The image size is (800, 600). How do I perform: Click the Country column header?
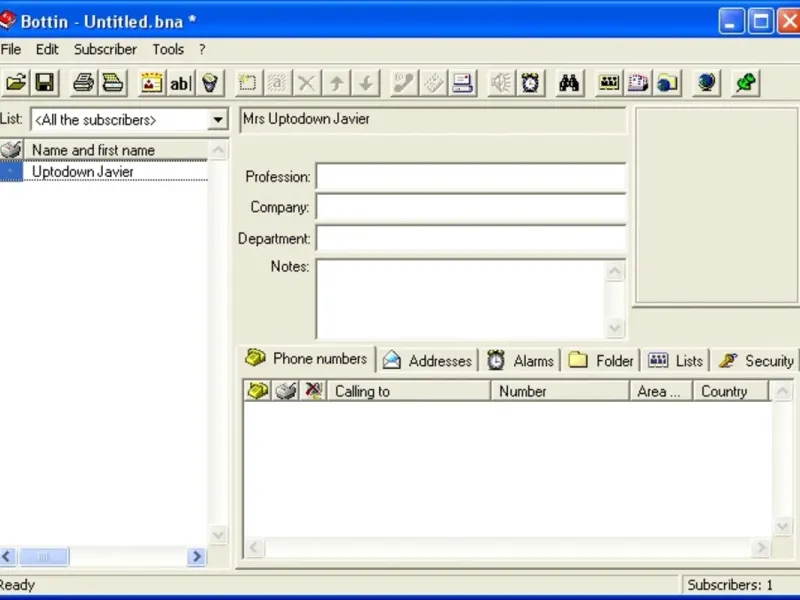coord(731,391)
